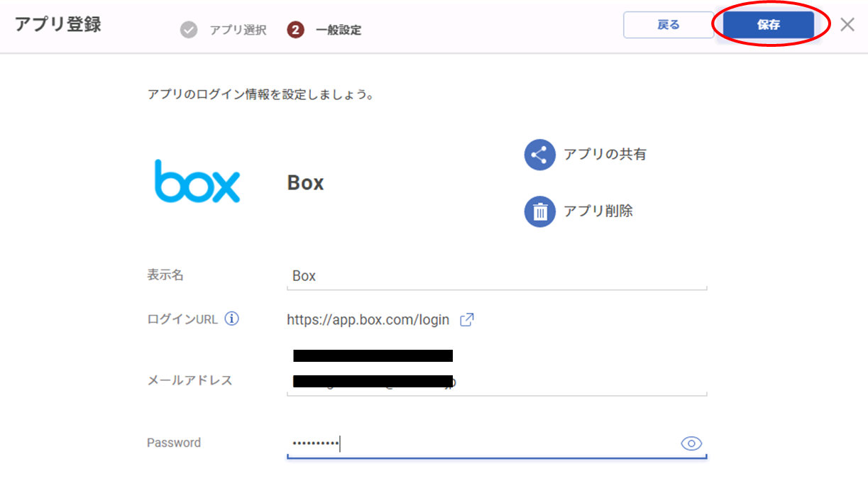Click the bold Box app name
This screenshot has width=868, height=481.
pos(305,183)
